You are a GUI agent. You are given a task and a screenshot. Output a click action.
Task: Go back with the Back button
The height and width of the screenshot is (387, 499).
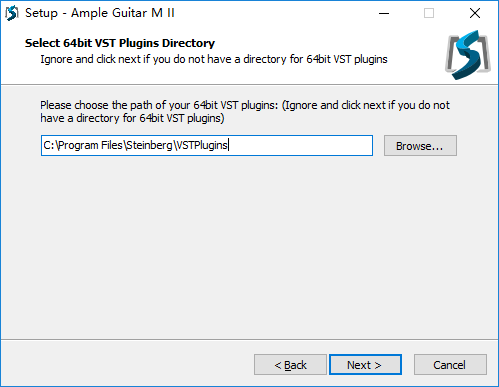[x=290, y=365]
